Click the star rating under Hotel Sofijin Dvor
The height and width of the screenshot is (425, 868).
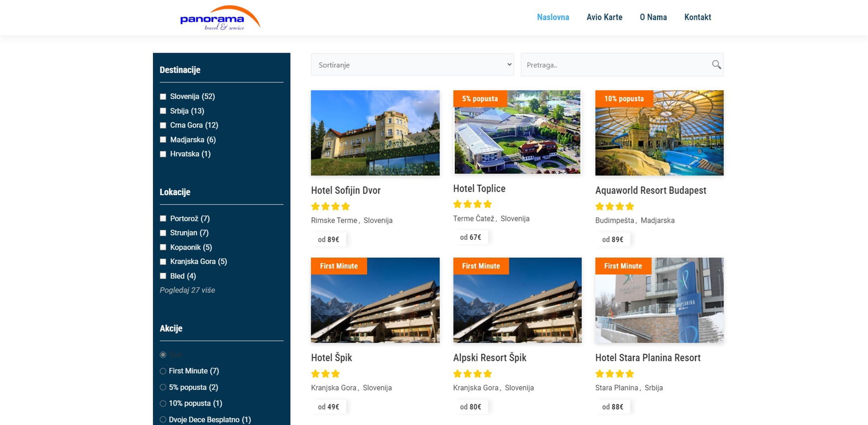330,206
